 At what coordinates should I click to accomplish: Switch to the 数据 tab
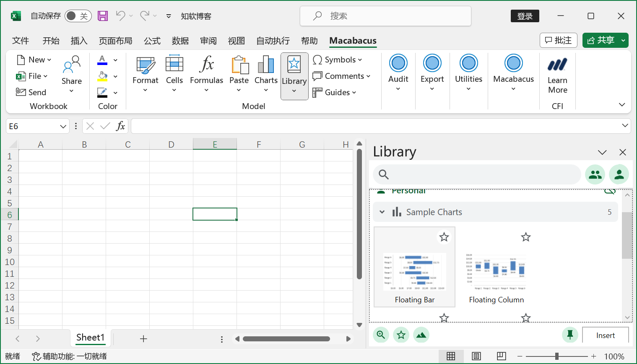180,41
